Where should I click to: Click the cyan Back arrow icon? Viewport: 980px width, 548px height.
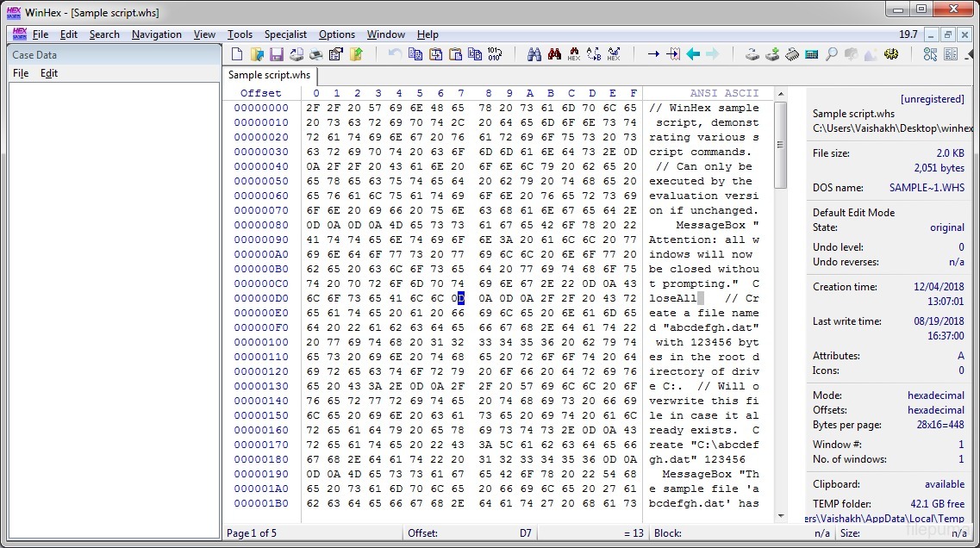[x=693, y=54]
